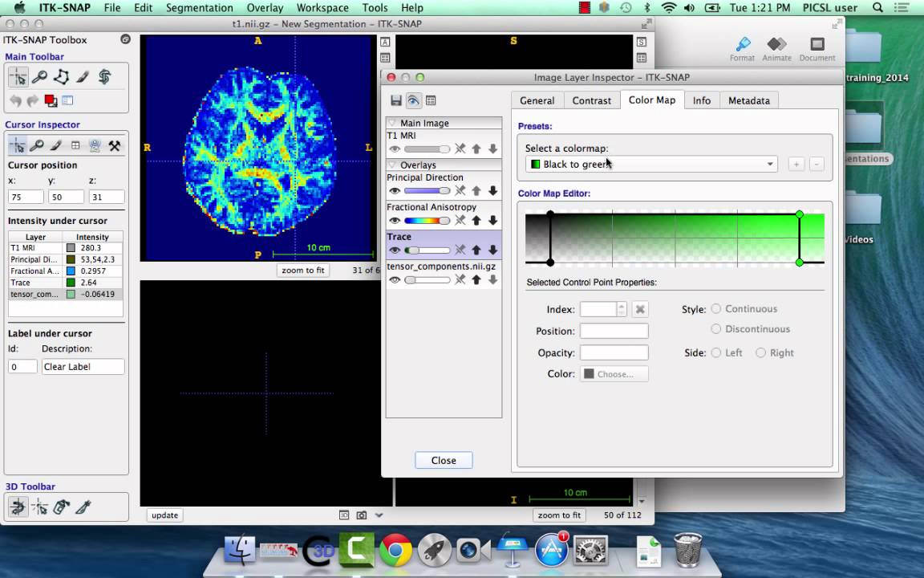Switch to the General tab
The image size is (924, 578).
pos(537,100)
